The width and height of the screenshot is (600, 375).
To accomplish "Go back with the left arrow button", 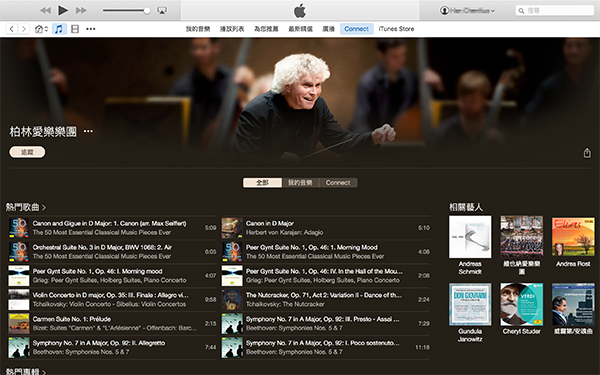I will coord(12,29).
